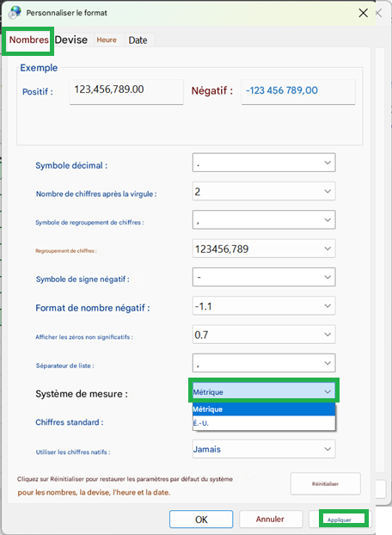
Task: Click the Négatif example value -123 456 789,00
Action: (298, 91)
